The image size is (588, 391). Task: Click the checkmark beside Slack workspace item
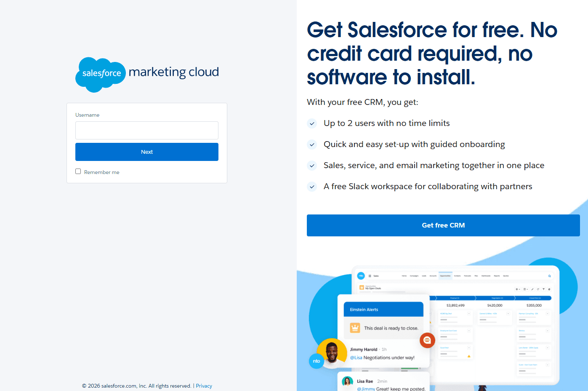(x=312, y=187)
